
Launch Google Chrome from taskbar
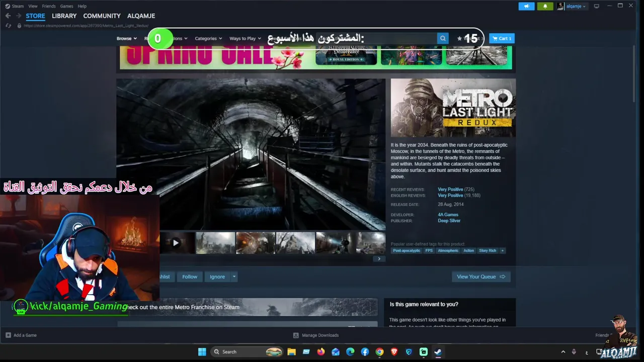click(379, 351)
